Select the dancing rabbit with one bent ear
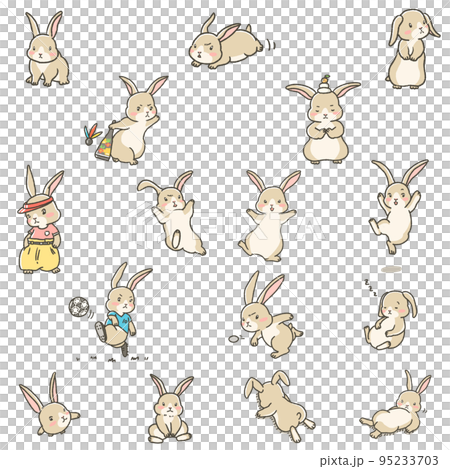 point(171,213)
